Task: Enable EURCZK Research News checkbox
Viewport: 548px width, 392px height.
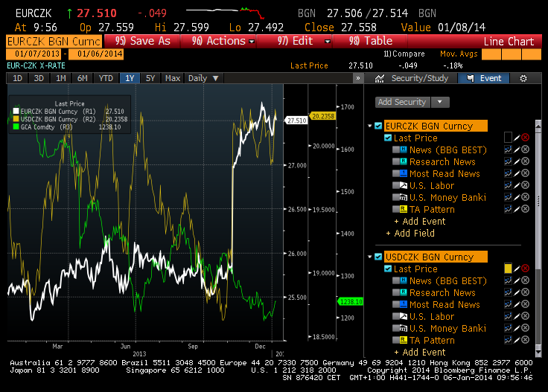Action: [396, 161]
